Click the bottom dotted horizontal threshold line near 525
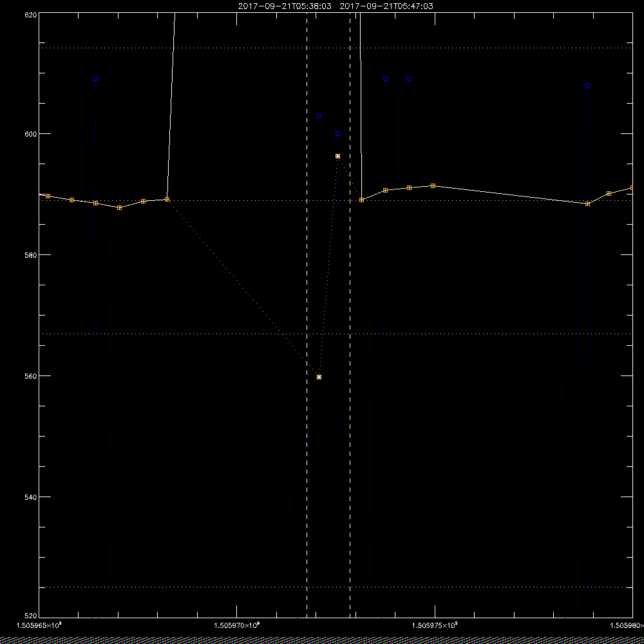 pos(336,587)
